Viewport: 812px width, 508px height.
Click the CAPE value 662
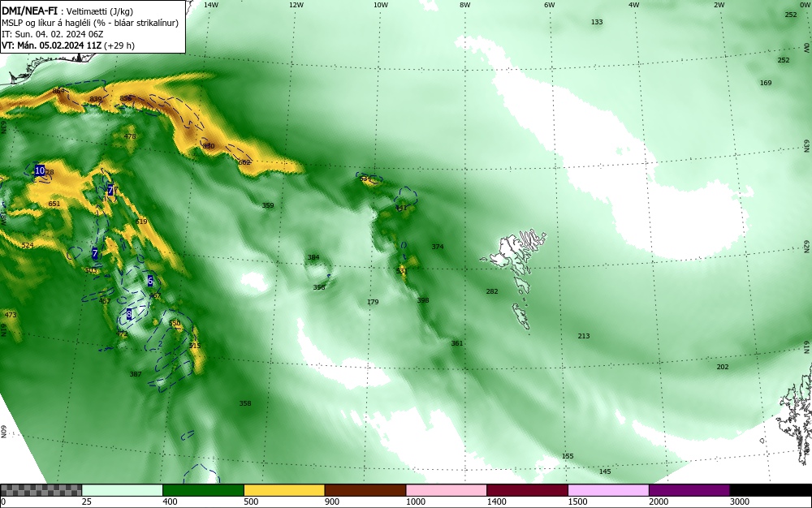244,162
